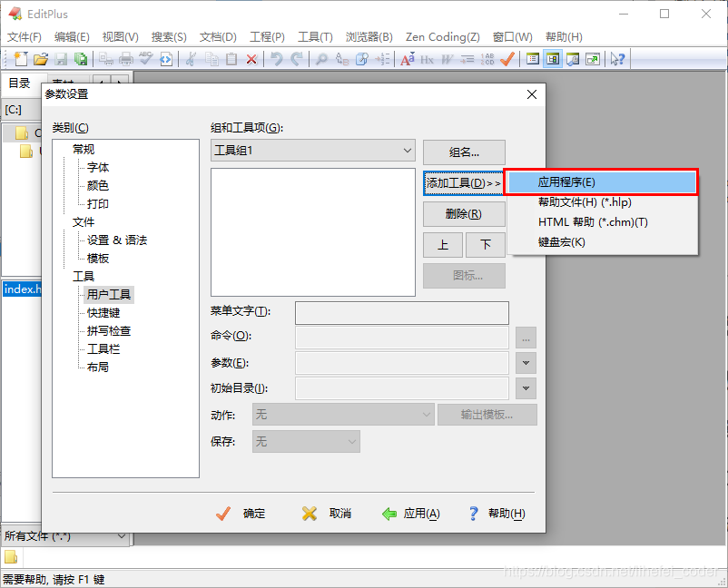Open the 工具(T) menu in menu bar
The width and height of the screenshot is (728, 588).
tap(315, 37)
